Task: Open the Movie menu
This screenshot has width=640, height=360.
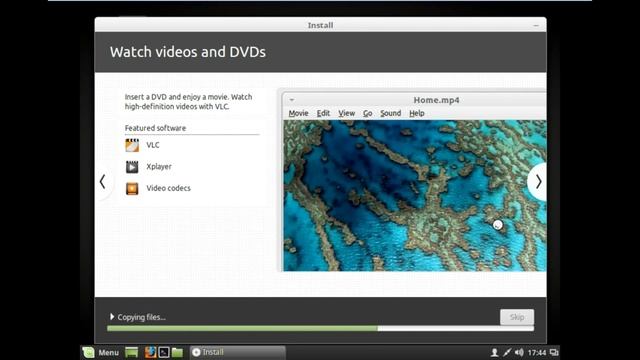Action: click(x=298, y=113)
